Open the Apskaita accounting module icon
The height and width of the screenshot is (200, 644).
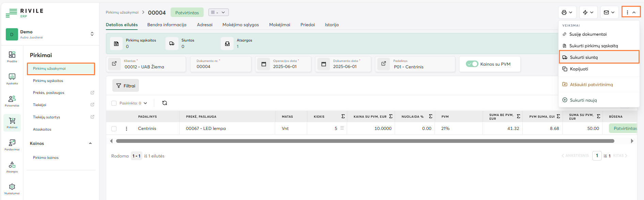tap(12, 78)
